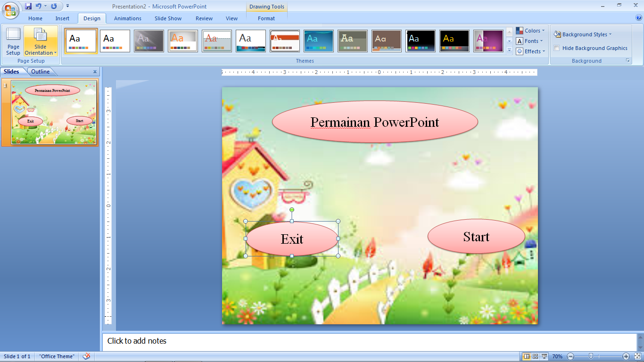
Task: Click notes pane scroll up arrow
Action: coord(640,337)
